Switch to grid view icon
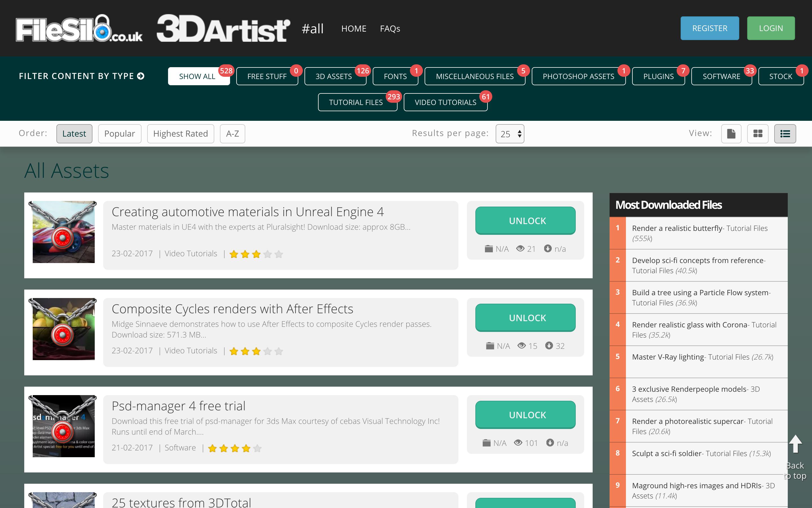This screenshot has height=508, width=812. coord(758,134)
